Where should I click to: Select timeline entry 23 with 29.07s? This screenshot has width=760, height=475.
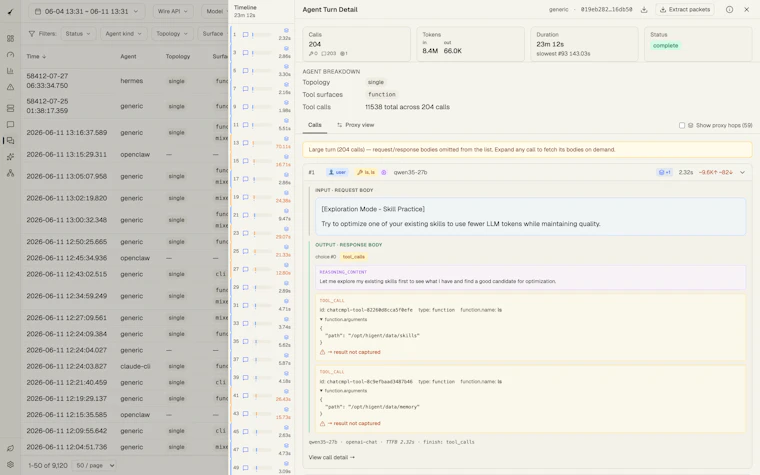point(261,233)
